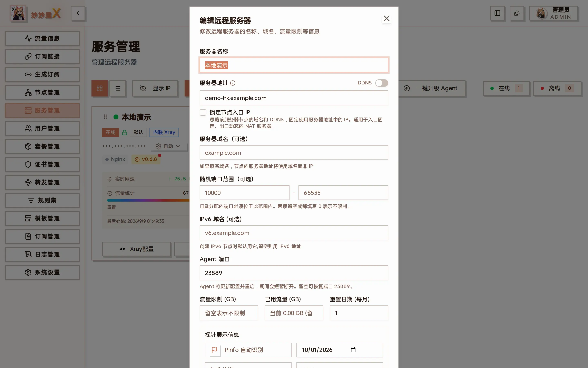
Task: Switch to list view
Action: tap(118, 88)
